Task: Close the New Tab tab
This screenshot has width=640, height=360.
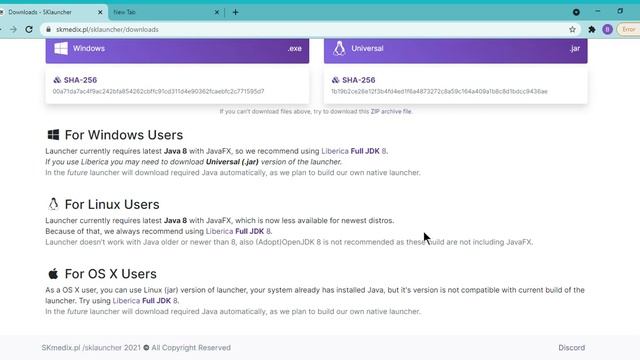Action: pyautogui.click(x=217, y=12)
